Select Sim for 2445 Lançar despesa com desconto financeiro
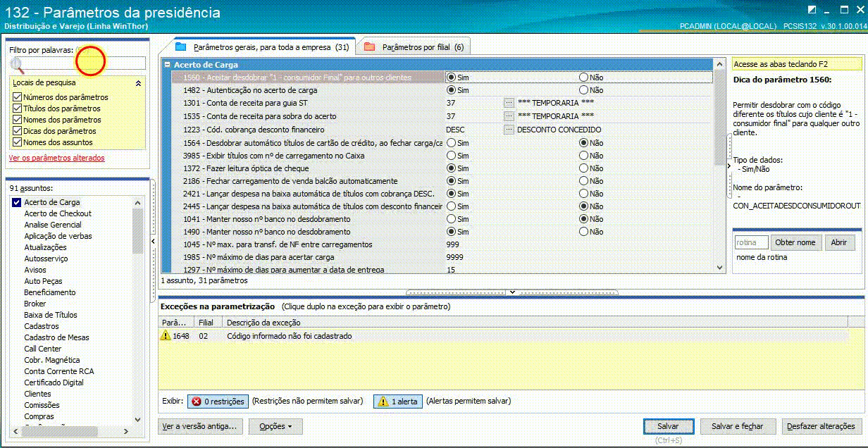Image resolution: width=868 pixels, height=448 pixels. pyautogui.click(x=451, y=206)
